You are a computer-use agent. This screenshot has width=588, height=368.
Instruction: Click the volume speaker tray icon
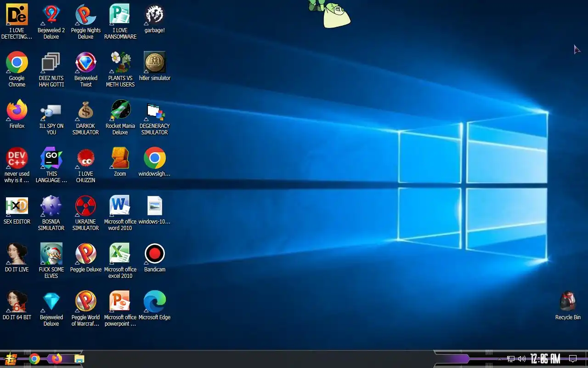point(522,359)
